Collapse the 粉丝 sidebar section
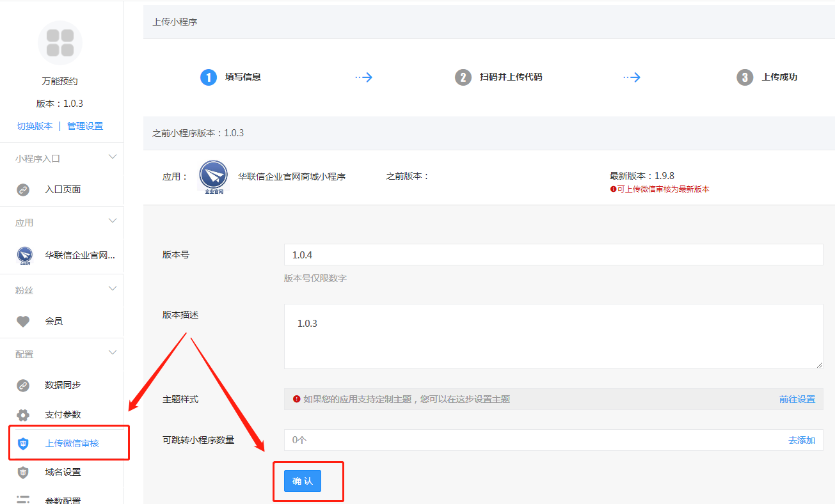Image resolution: width=835 pixels, height=504 pixels. point(113,289)
